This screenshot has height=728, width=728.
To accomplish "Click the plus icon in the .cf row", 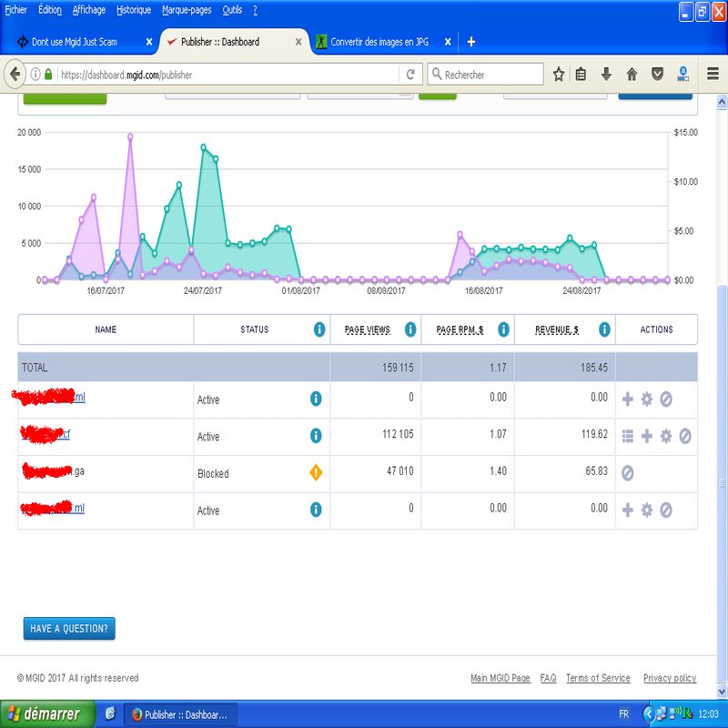I will tap(647, 436).
